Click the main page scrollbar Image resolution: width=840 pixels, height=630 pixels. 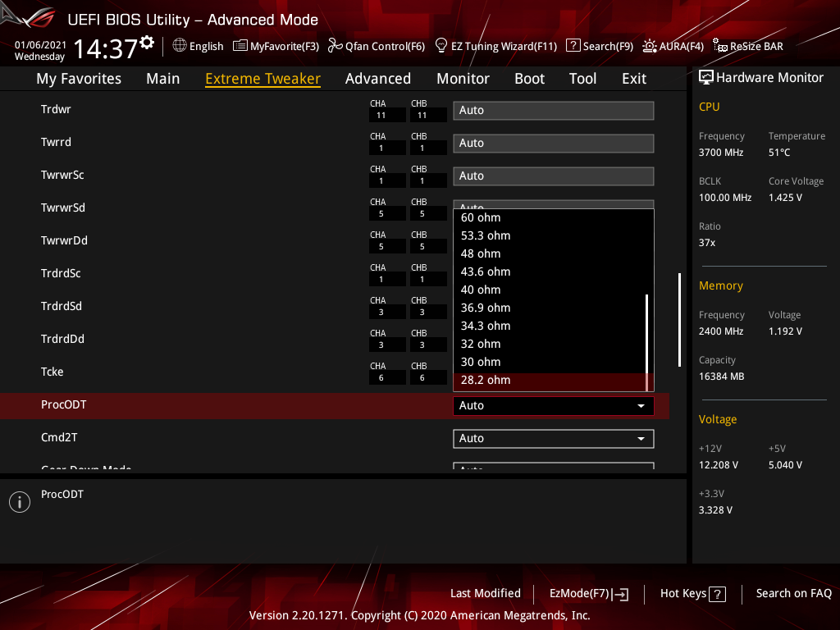coord(679,320)
